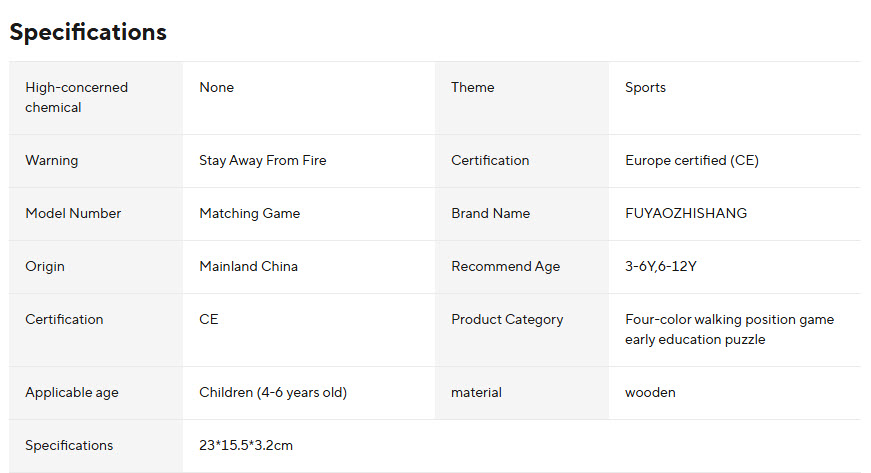Screen dimensions: 871x473
Task: Click the 'Theme' label cell
Action: coord(472,87)
